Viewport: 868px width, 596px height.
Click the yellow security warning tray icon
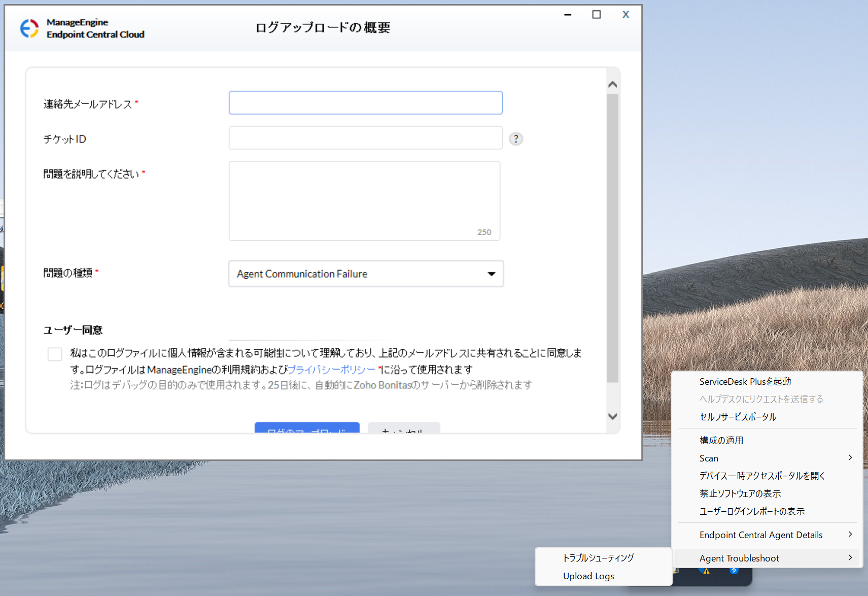click(x=706, y=571)
